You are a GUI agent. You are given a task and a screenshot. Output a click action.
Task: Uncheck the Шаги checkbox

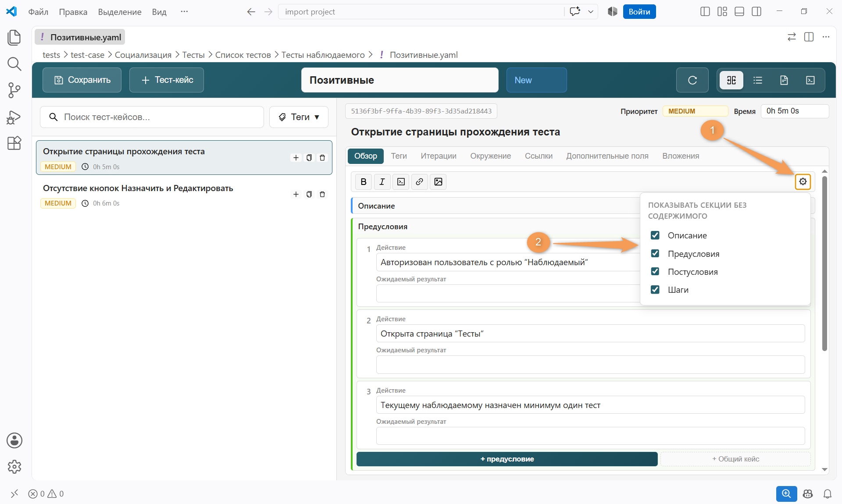655,289
